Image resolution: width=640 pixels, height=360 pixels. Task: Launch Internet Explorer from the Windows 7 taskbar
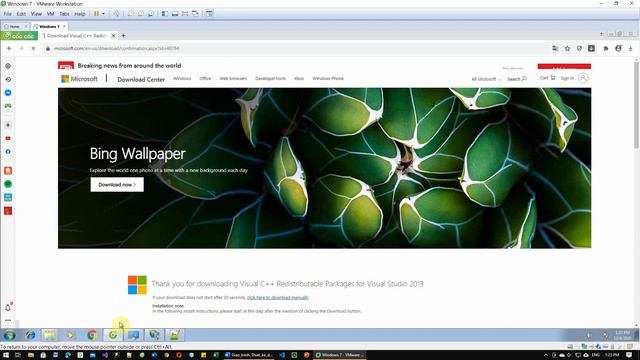pyautogui.click(x=31, y=335)
